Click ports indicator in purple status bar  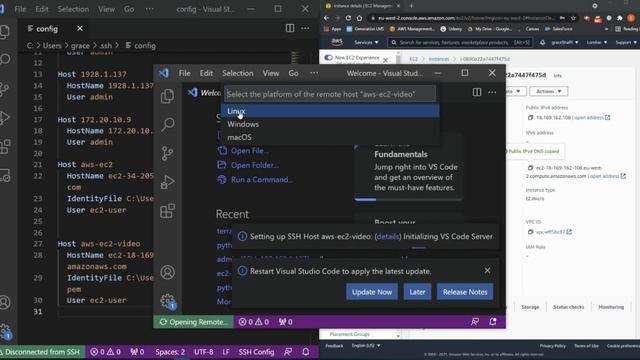[x=285, y=322]
